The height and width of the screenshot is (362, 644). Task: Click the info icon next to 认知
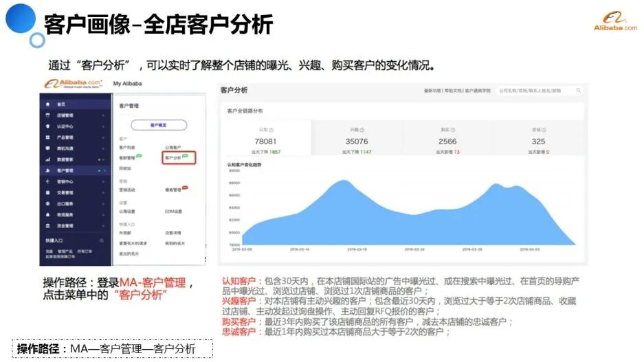[271, 130]
